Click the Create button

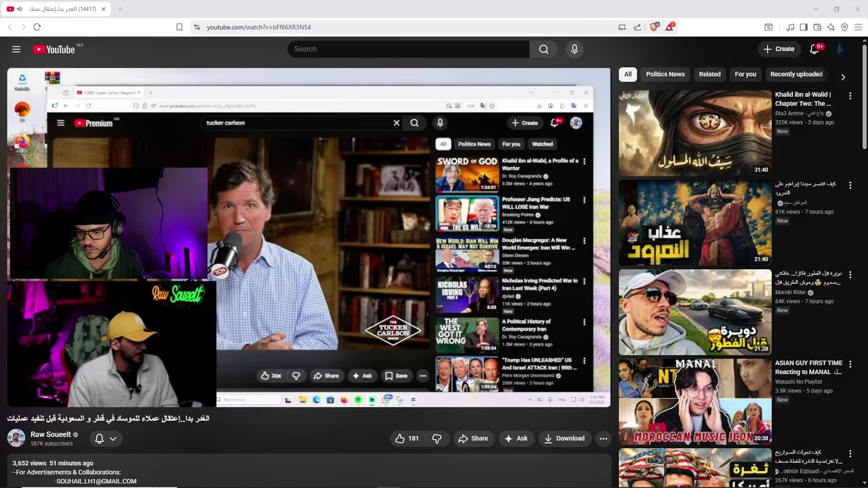pos(778,49)
